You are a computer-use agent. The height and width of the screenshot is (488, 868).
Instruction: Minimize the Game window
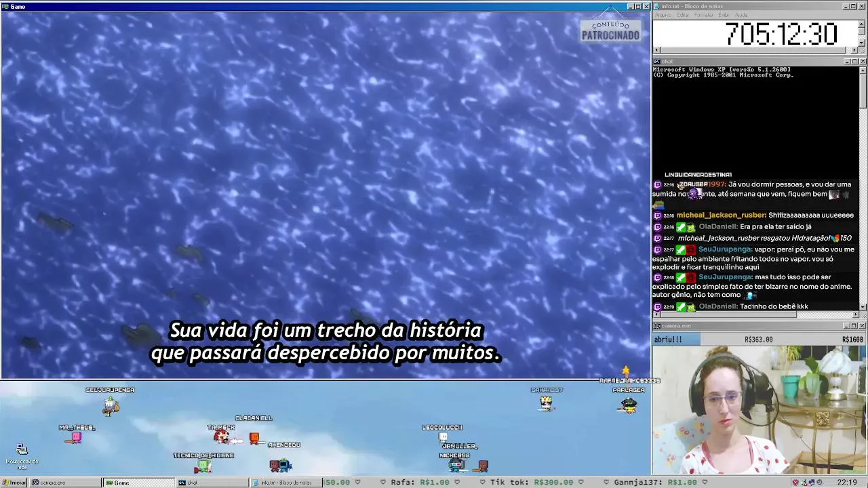pyautogui.click(x=630, y=6)
